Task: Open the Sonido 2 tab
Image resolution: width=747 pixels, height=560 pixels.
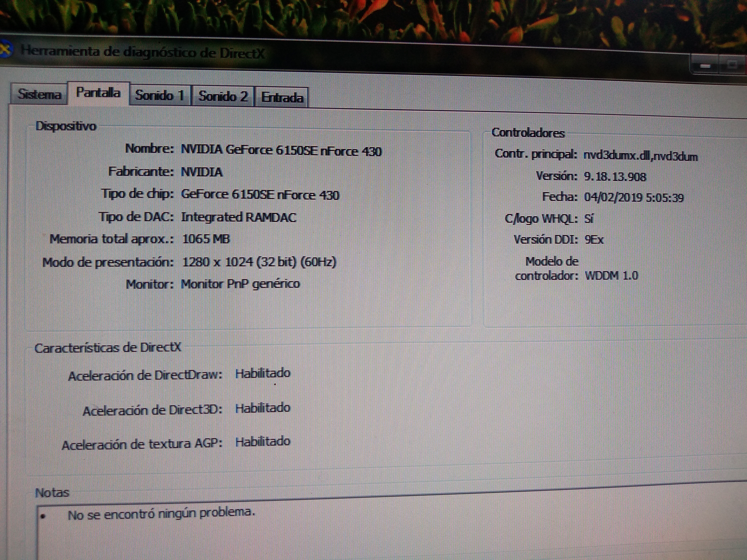Action: click(x=223, y=97)
